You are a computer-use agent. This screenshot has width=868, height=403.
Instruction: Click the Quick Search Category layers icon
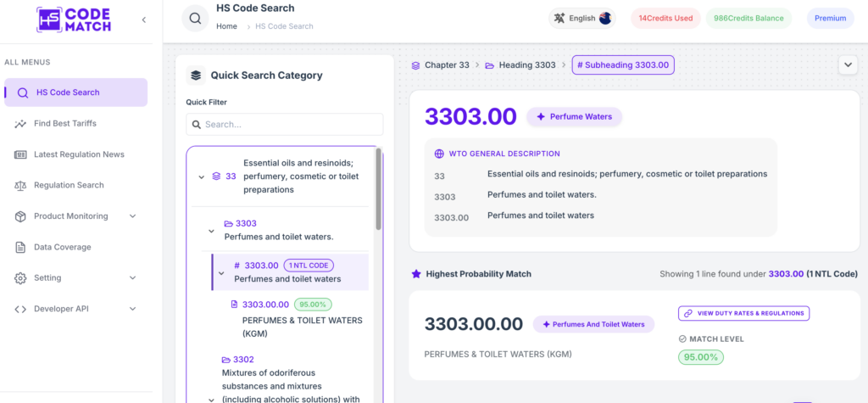pyautogui.click(x=196, y=76)
